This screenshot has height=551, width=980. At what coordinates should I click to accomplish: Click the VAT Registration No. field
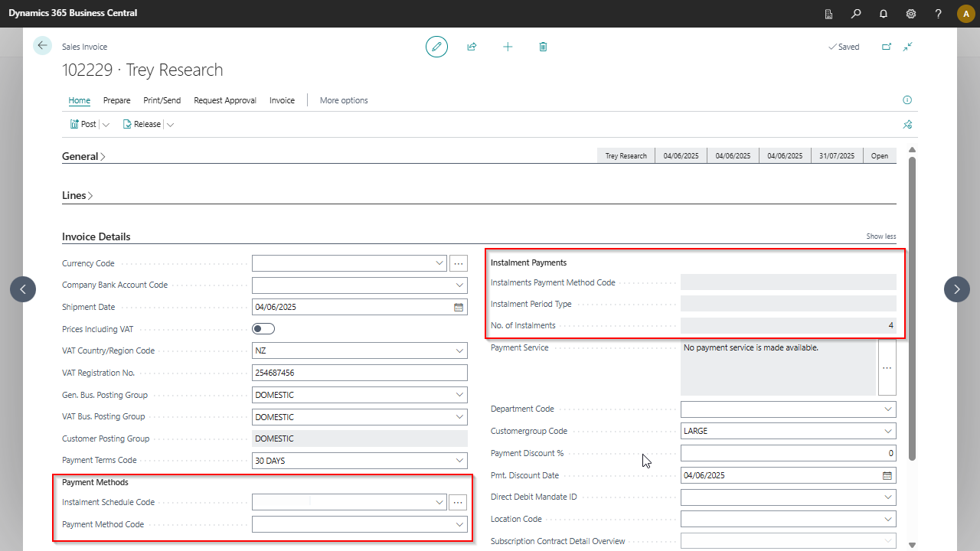pos(360,373)
